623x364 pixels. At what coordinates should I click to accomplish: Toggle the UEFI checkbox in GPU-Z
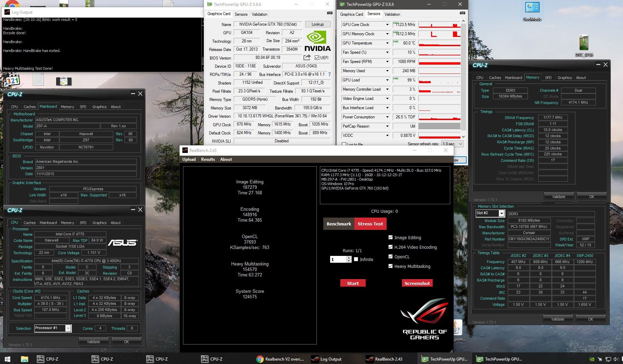317,57
